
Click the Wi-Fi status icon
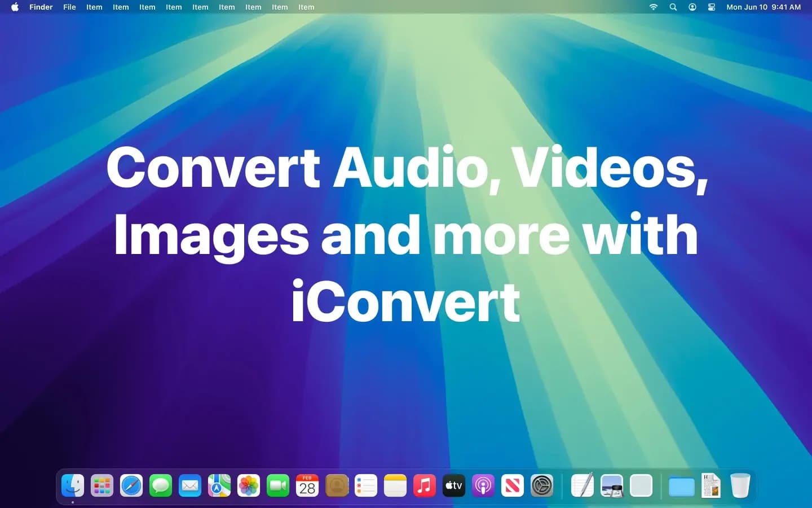(654, 7)
